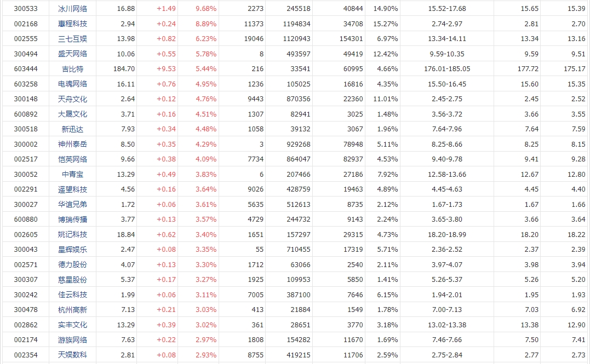Click the 天娱数科 stock name
Image resolution: width=590 pixels, height=364 pixels.
click(72, 355)
